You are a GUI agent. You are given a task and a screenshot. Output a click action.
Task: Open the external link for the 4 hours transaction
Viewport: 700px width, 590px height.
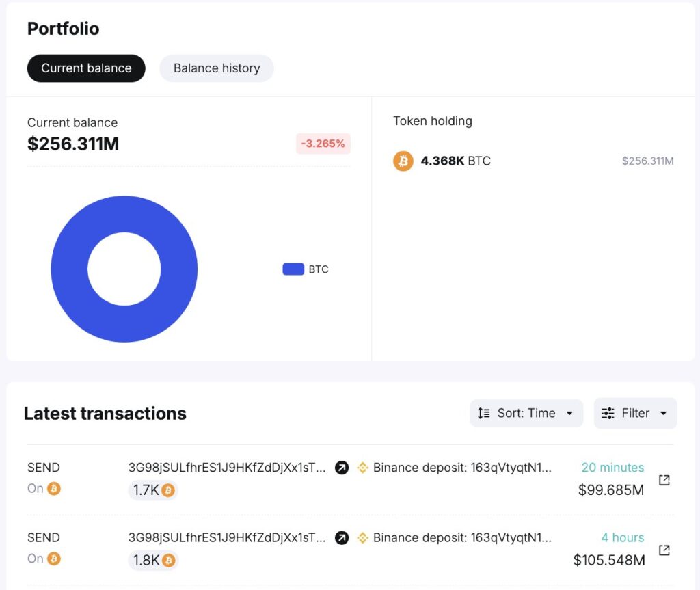[x=664, y=550]
